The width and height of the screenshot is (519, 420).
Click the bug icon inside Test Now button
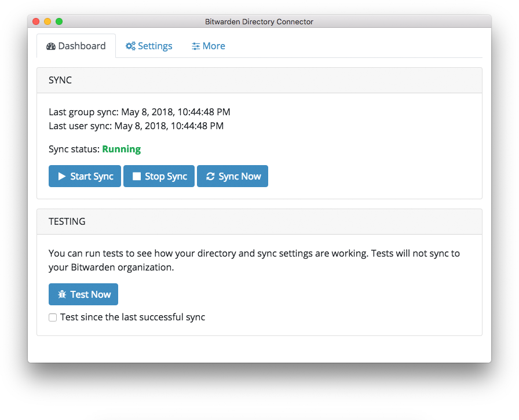62,294
